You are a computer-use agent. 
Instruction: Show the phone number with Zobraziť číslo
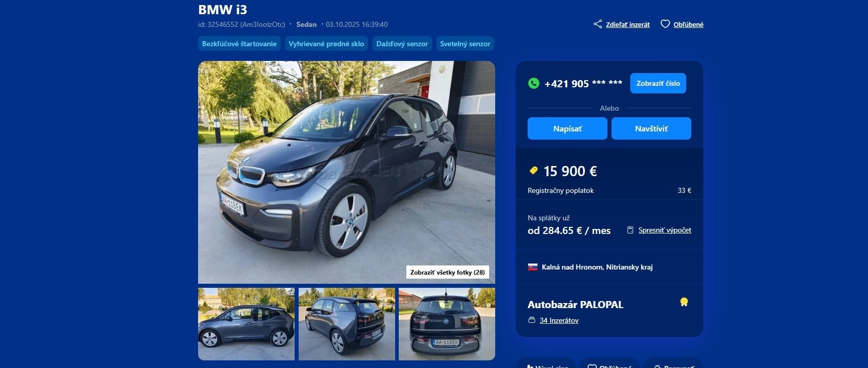coord(658,83)
